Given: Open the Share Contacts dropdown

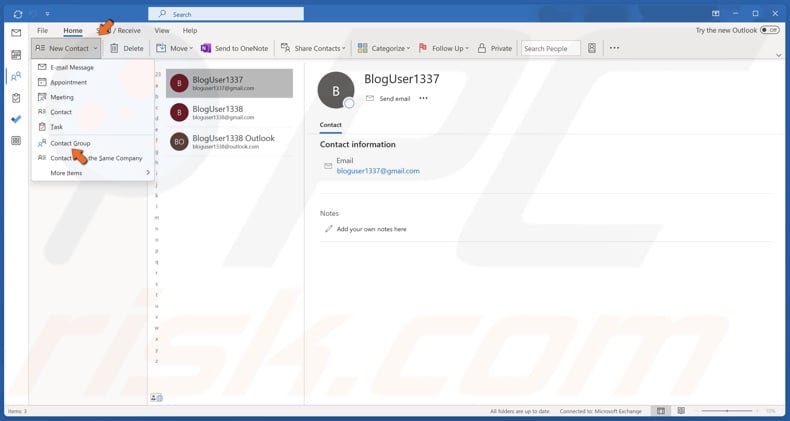Looking at the screenshot, I should 313,48.
